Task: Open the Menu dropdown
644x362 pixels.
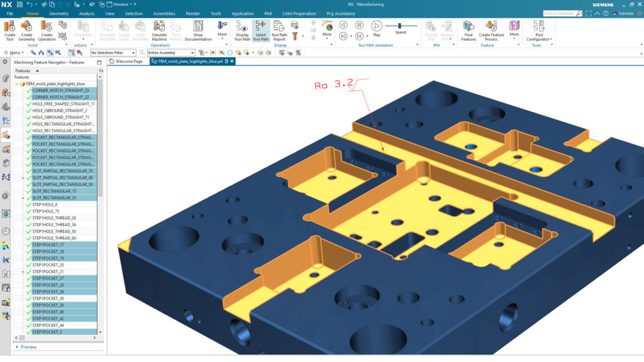Action: [x=14, y=53]
